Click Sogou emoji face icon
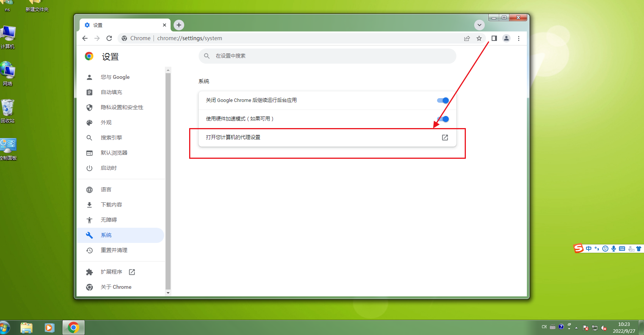 pos(605,249)
